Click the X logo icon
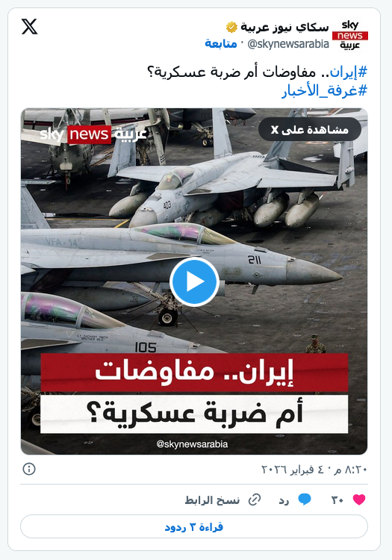392x560 pixels. coord(29,27)
